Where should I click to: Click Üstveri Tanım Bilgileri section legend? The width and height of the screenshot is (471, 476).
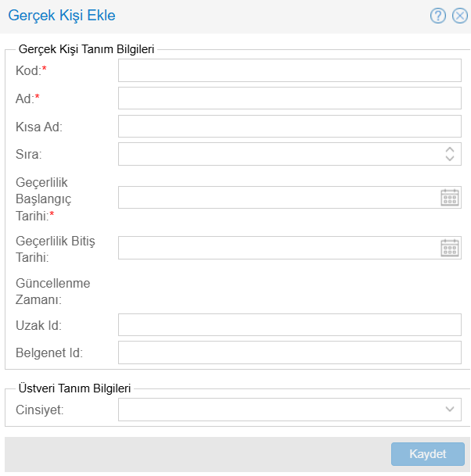point(74,388)
